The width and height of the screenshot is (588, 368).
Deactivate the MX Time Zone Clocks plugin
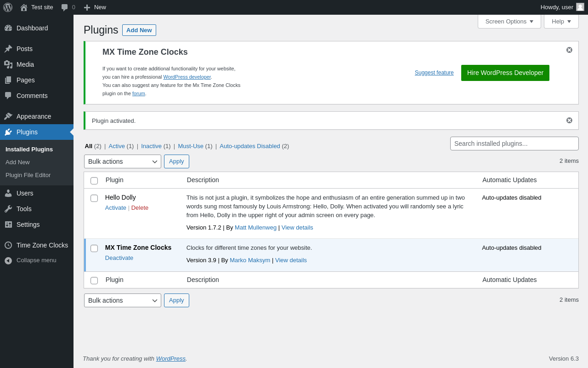[119, 258]
